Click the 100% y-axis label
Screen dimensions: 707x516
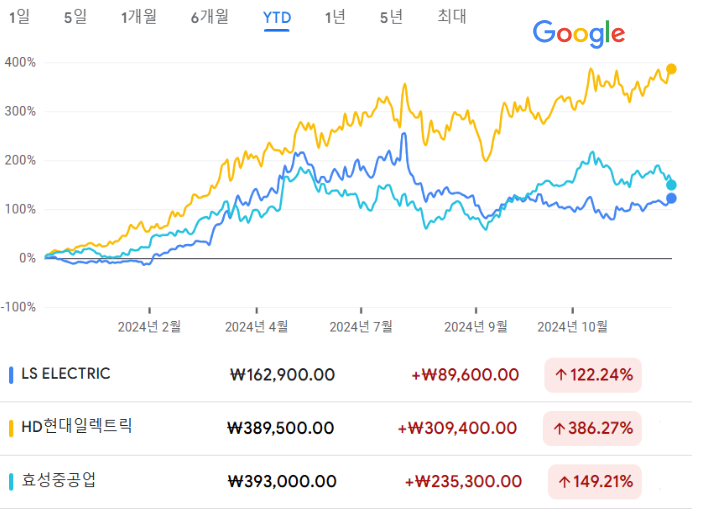20,209
